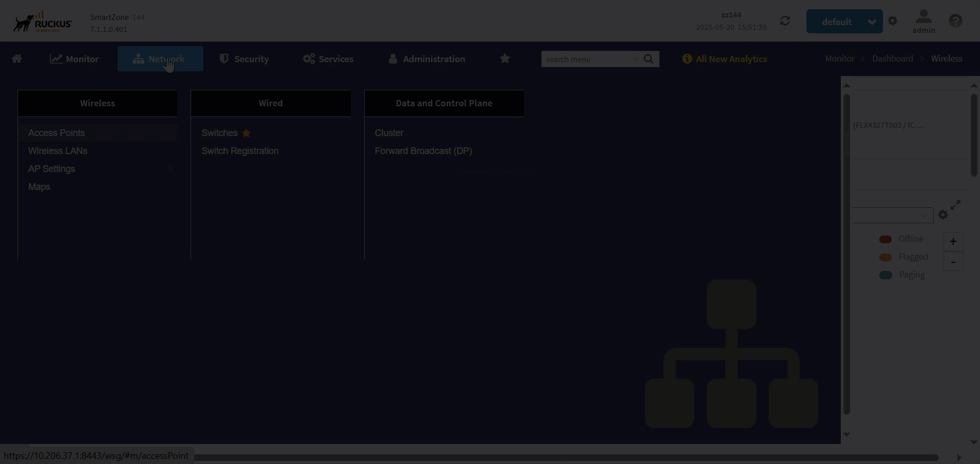Click the inner panel scroll up arrow

click(x=847, y=85)
